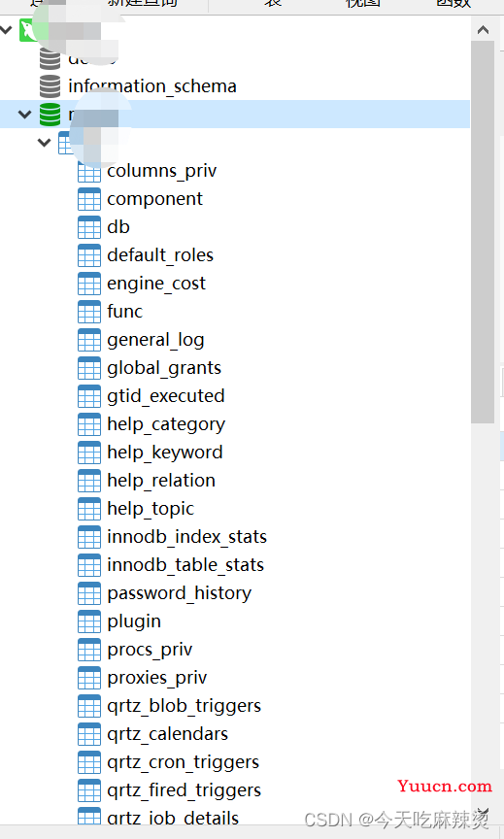The height and width of the screenshot is (839, 504).
Task: Select the proxies_priv table
Action: point(156,678)
